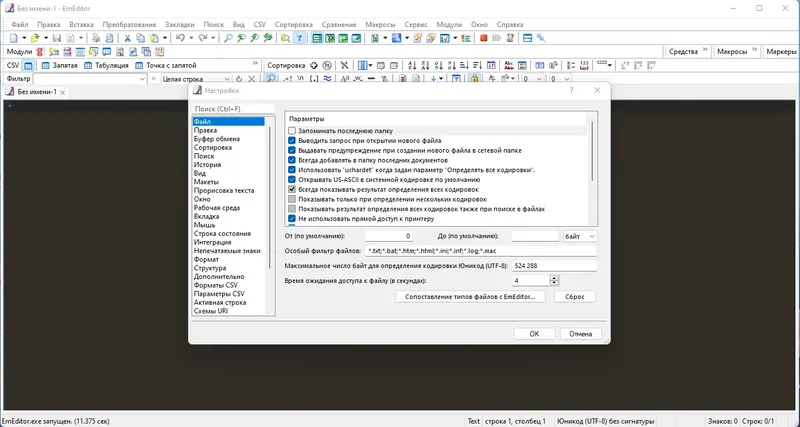Check 'Запоминать последнюю папку' checkbox
This screenshot has height=427, width=800.
[292, 131]
